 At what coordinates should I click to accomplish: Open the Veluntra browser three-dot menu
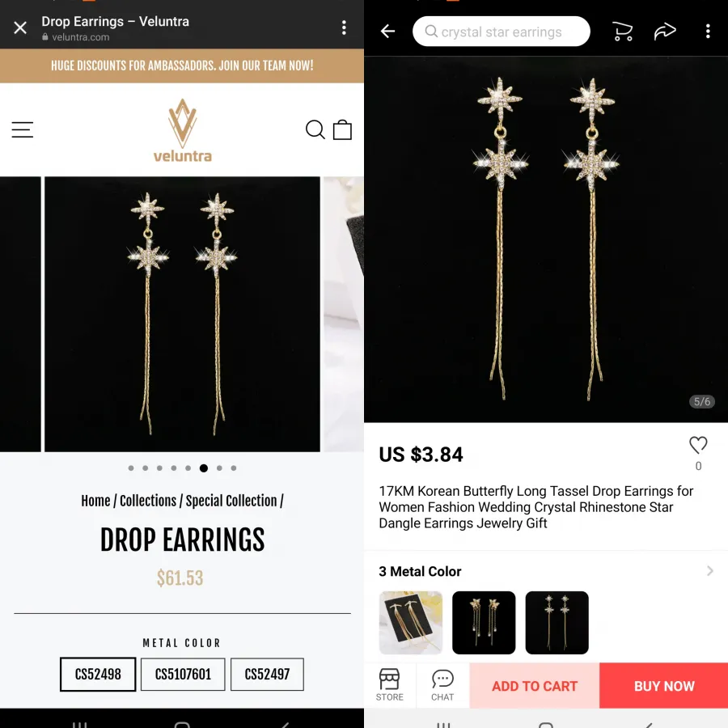pyautogui.click(x=344, y=28)
